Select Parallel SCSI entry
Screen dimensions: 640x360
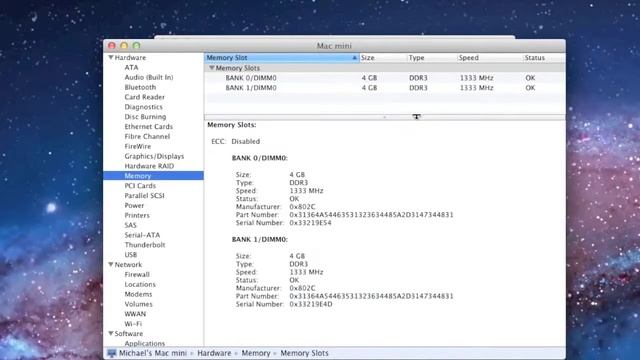[x=144, y=196]
